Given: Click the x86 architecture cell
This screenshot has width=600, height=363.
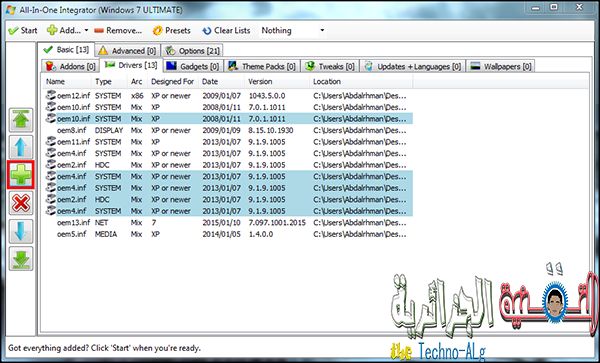Looking at the screenshot, I should coord(137,96).
